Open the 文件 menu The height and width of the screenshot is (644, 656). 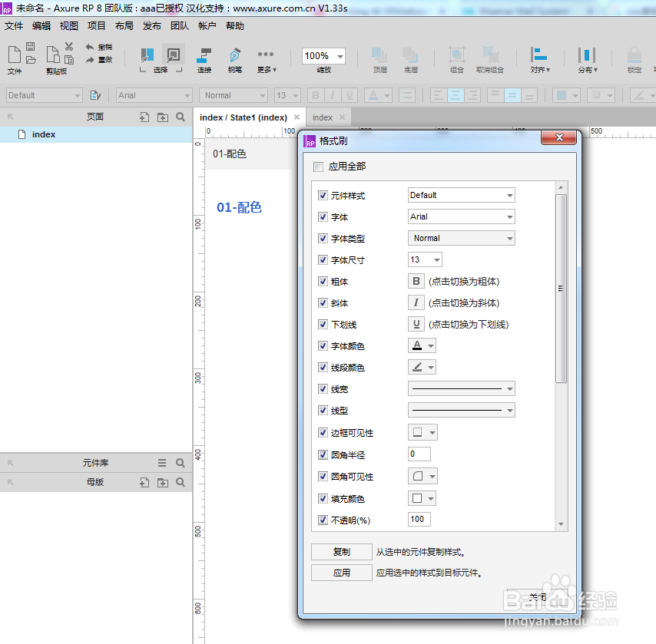13,26
